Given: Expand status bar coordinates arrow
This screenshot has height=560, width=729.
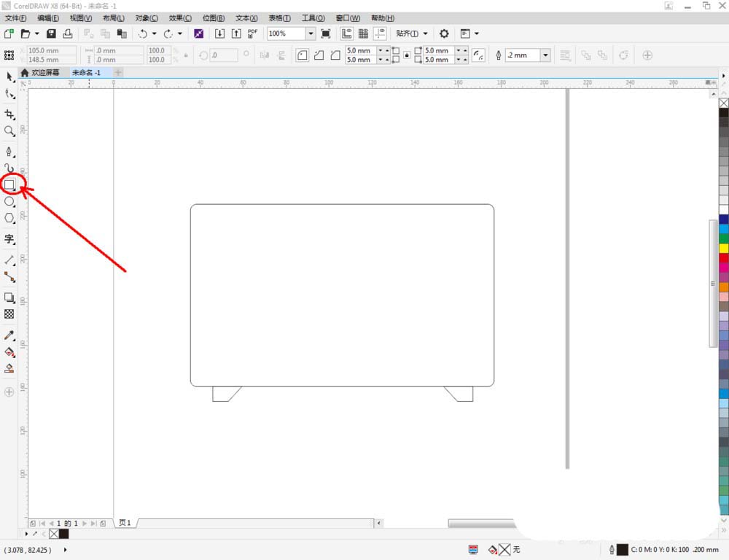Looking at the screenshot, I should tap(65, 550).
